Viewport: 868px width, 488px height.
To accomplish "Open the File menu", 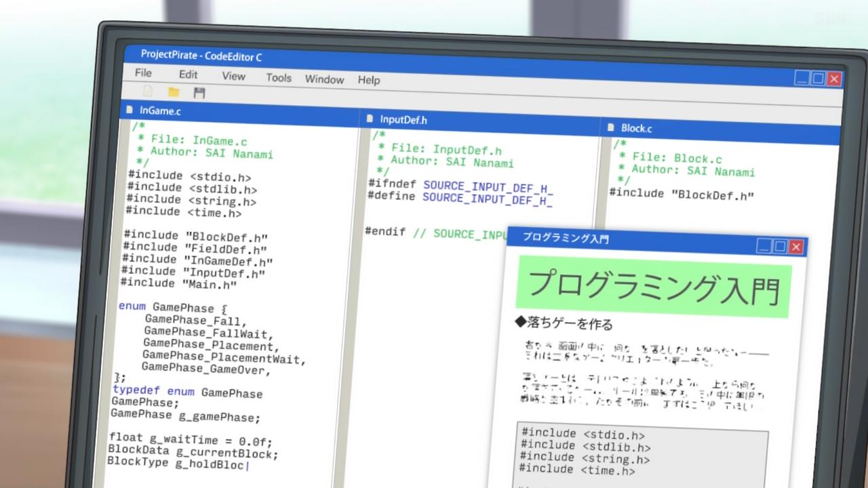I will click(x=143, y=73).
